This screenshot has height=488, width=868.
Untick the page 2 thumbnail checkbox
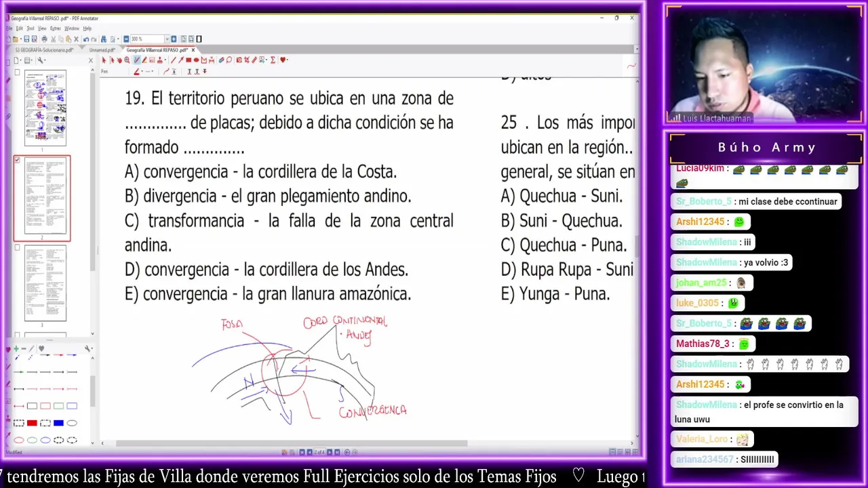click(x=17, y=161)
